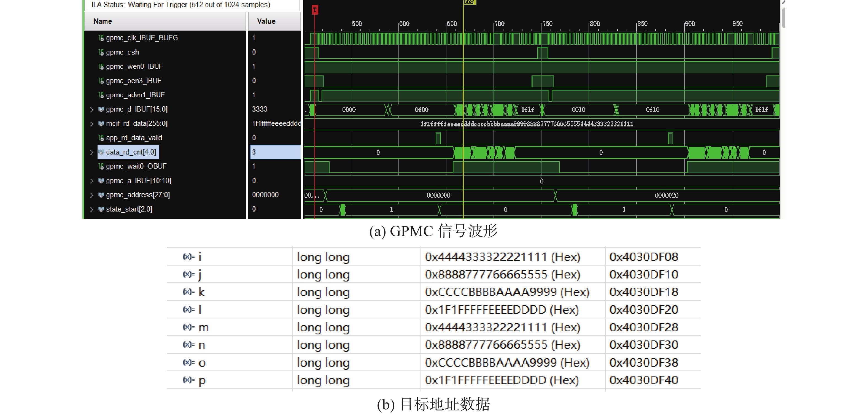Select the gpmc_wait0_OBUF signal name
The width and height of the screenshot is (868, 414).
[136, 166]
